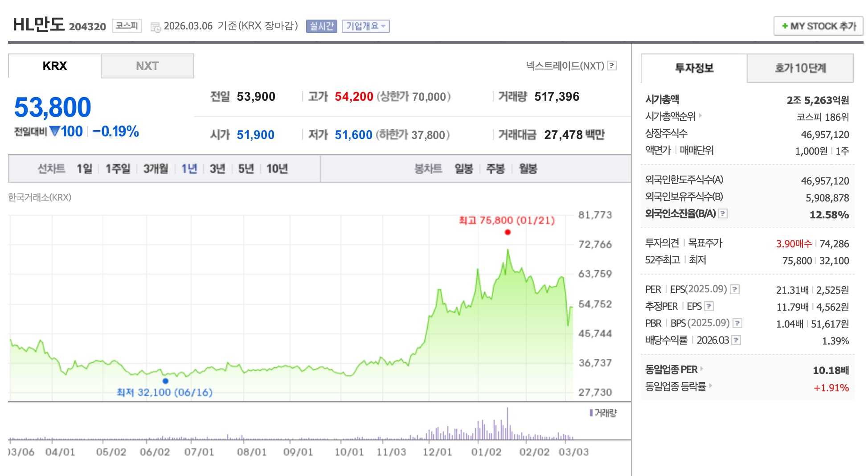Show the 5년 line chart

246,168
